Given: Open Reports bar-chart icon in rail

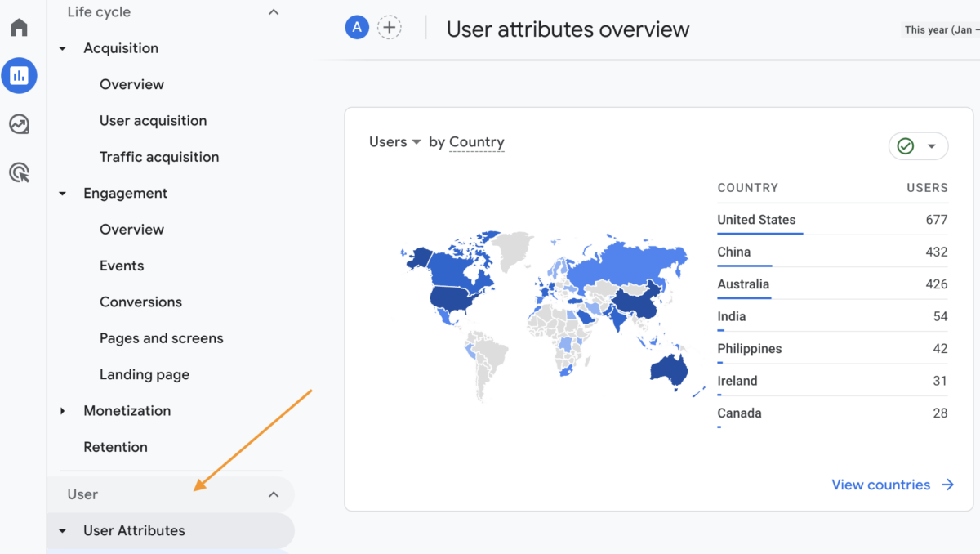Looking at the screenshot, I should [x=19, y=76].
